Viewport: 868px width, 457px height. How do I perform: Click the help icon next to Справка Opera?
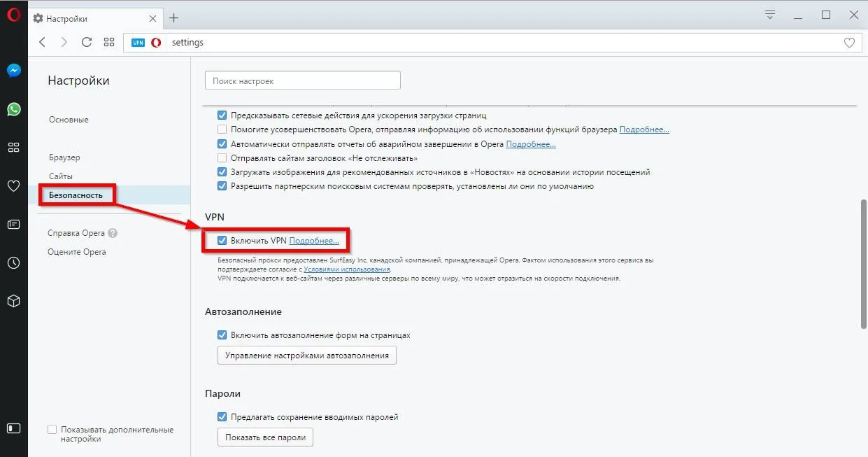coord(113,234)
